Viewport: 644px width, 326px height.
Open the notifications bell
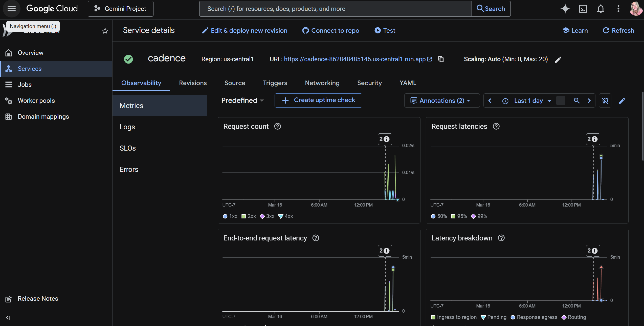click(601, 9)
